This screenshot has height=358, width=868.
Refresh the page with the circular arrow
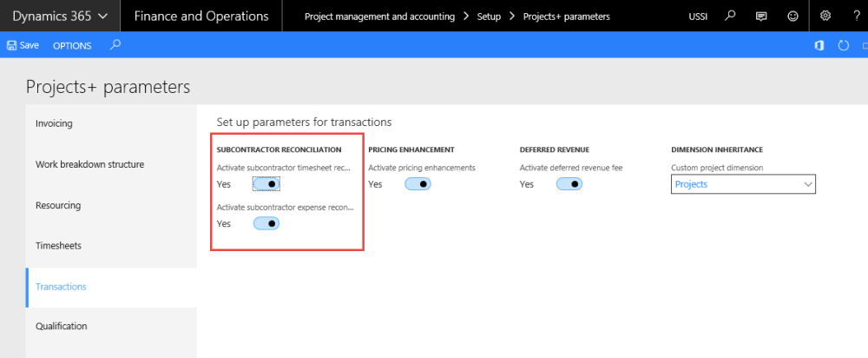coord(843,45)
